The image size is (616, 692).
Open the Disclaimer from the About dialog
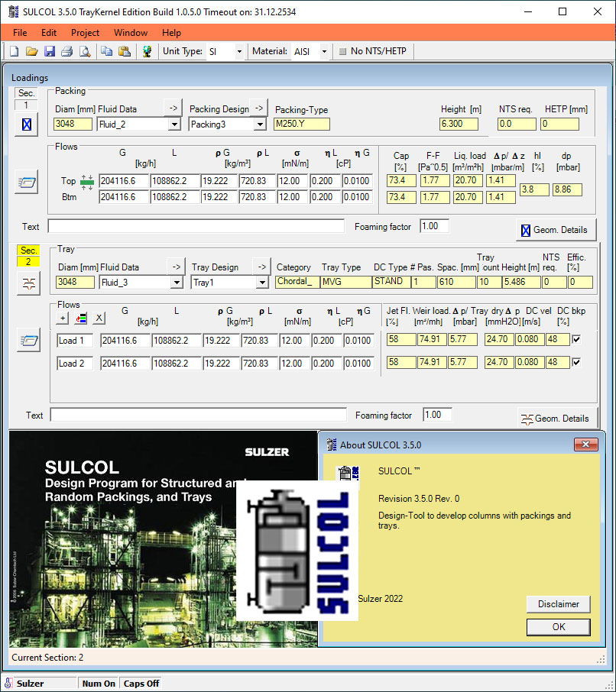[558, 604]
